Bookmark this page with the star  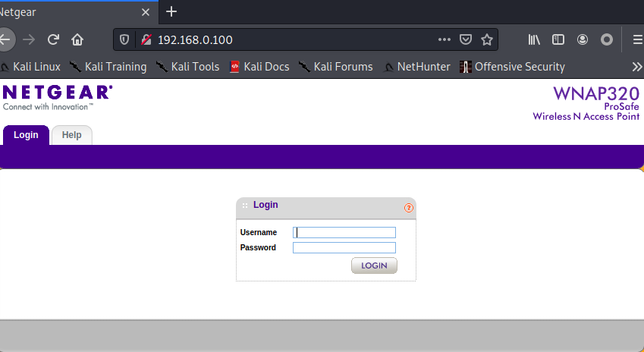[487, 40]
